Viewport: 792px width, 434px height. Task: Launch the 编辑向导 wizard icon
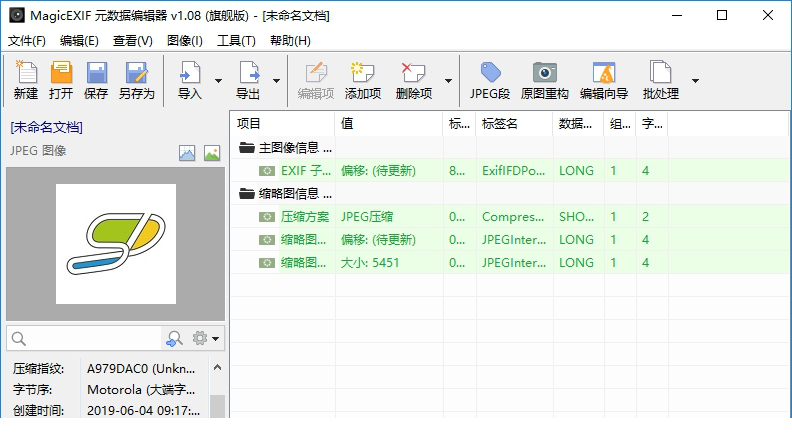(x=603, y=73)
